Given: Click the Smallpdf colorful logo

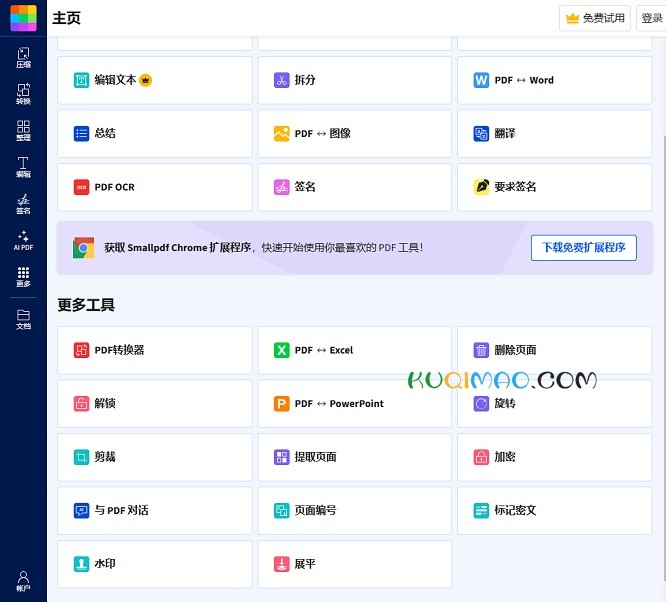Looking at the screenshot, I should click(23, 18).
